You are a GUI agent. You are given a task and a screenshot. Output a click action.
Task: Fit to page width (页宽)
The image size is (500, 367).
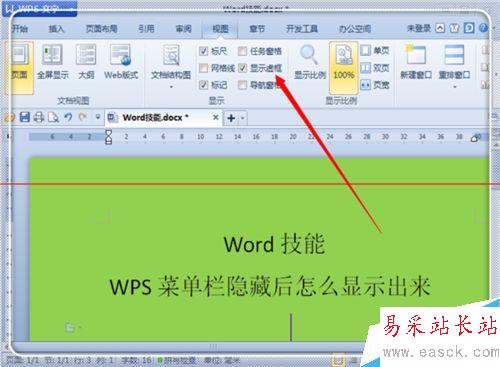click(375, 85)
